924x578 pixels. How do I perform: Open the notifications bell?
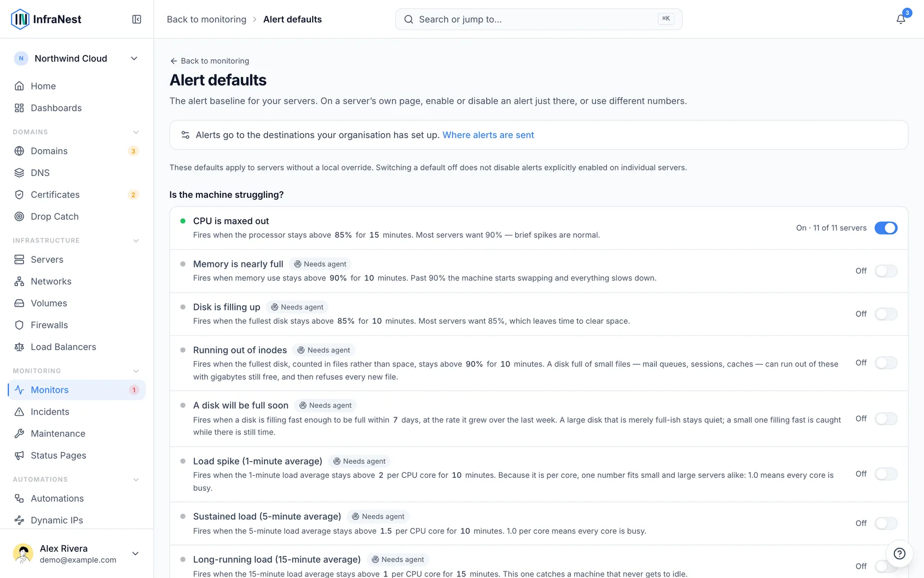(x=900, y=19)
